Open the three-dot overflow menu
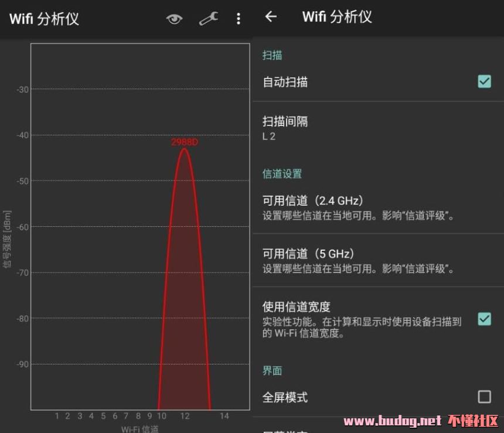The width and height of the screenshot is (504, 433). click(x=238, y=19)
